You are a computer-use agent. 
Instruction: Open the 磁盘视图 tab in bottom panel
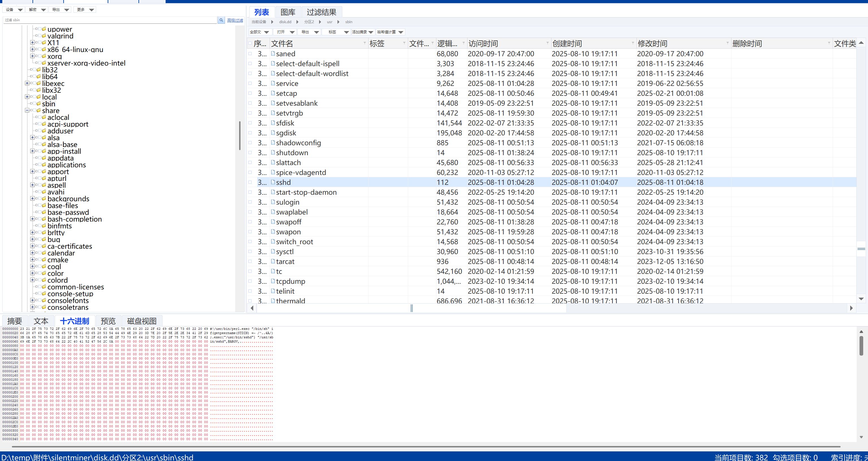142,321
